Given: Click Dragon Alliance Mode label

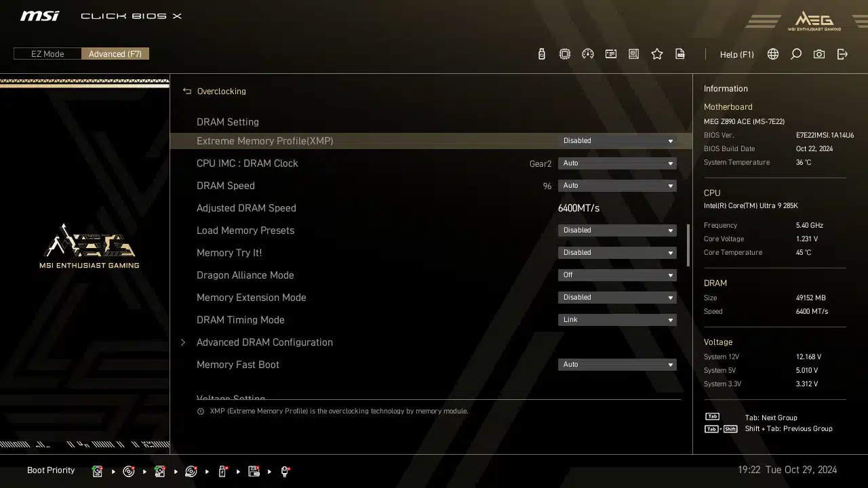Looking at the screenshot, I should pos(245,275).
